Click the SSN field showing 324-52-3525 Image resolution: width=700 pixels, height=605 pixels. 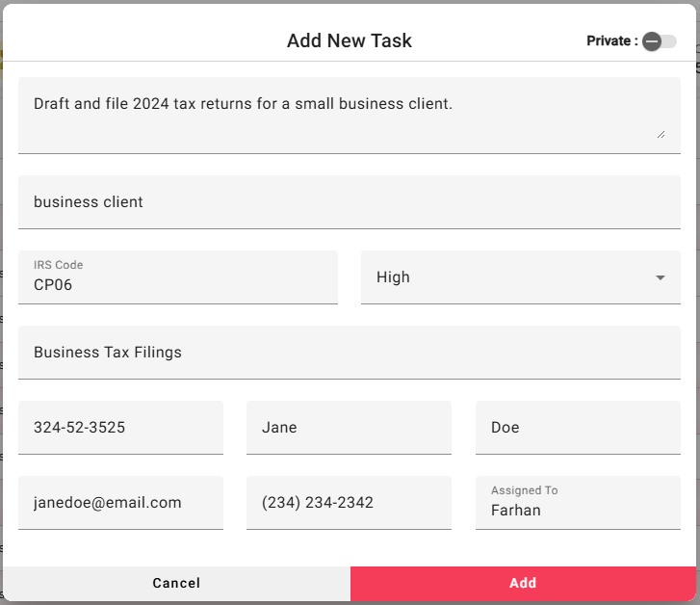tap(120, 428)
